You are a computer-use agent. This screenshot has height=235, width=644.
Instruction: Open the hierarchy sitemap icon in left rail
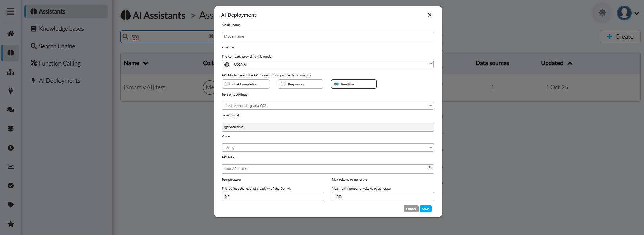click(x=10, y=72)
